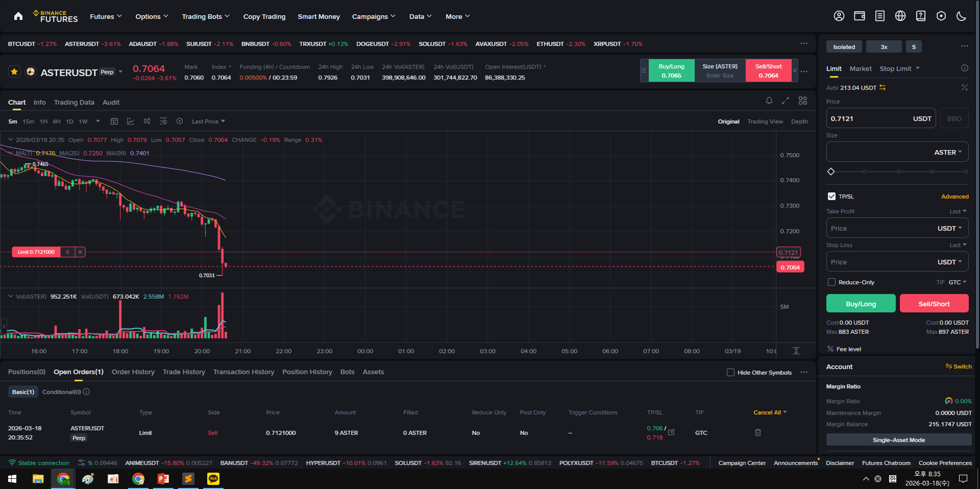Expand the Trading Bots menu
Image resolution: width=980 pixels, height=489 pixels.
[x=206, y=16]
